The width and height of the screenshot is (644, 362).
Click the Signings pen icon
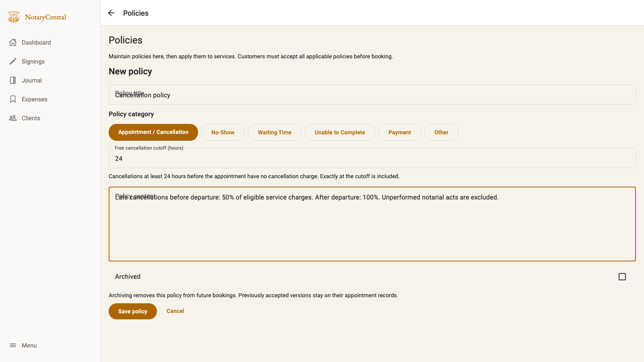click(x=13, y=62)
